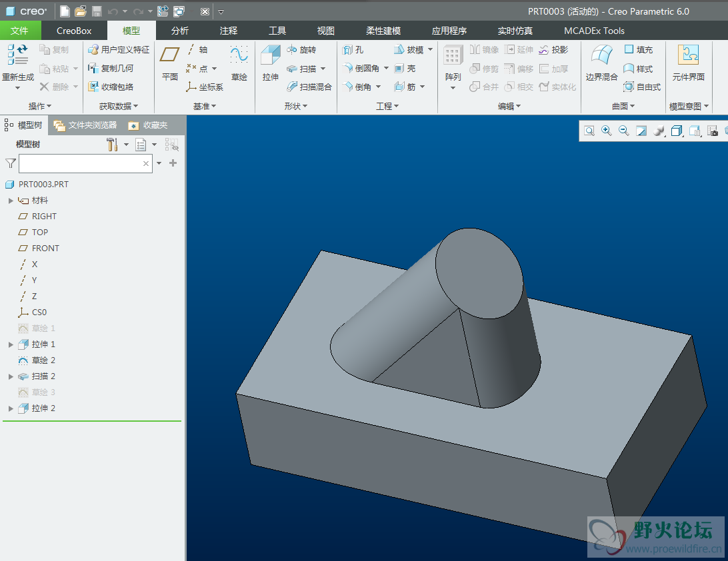
Task: Click the 复制几何 (Copy Geometry) tool
Action: pos(111,69)
